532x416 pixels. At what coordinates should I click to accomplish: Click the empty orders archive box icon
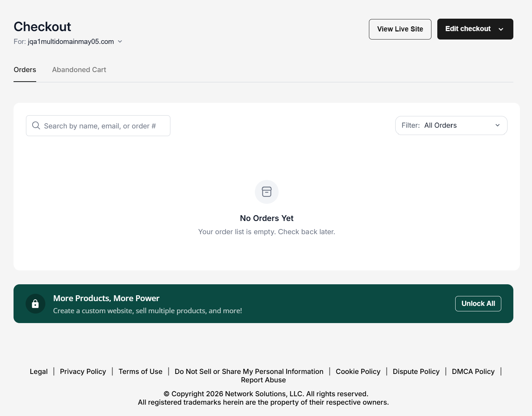[x=267, y=192]
